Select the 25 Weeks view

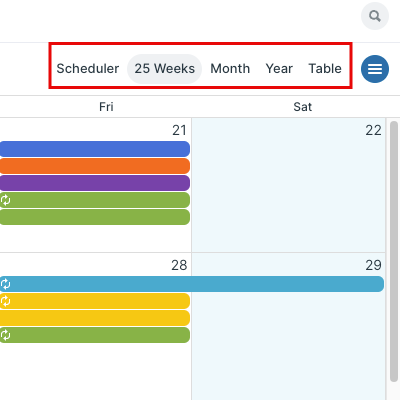coord(164,69)
